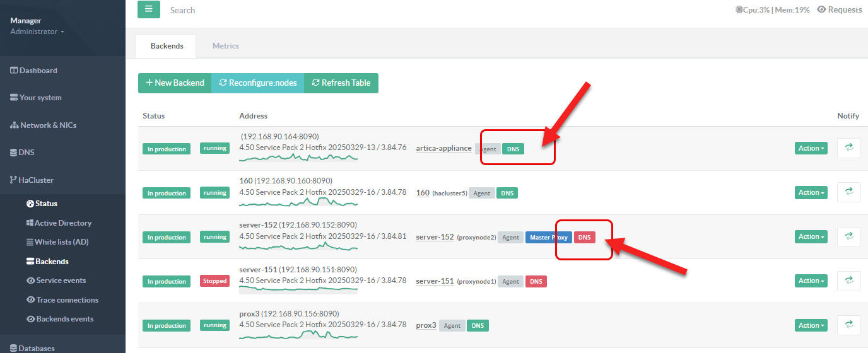Select Trace connections in HaCluster submenu

pos(67,300)
